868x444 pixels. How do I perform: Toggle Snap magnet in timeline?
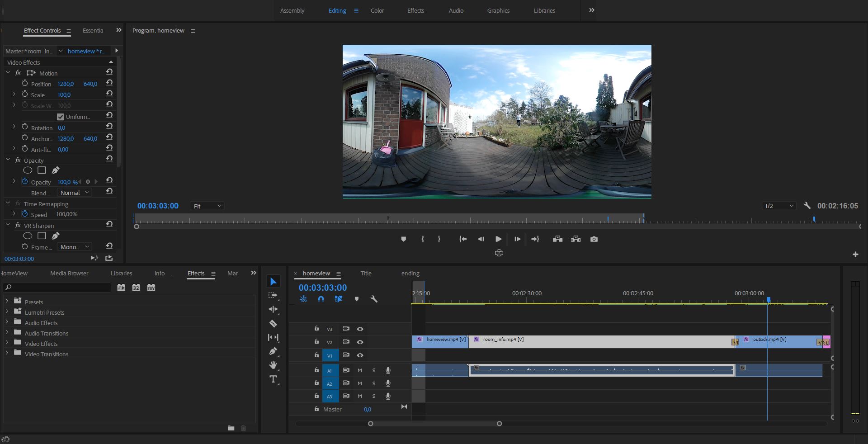coord(321,299)
